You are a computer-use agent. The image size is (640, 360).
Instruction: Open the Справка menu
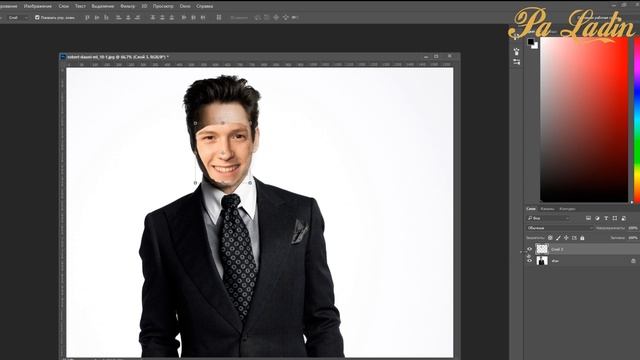click(x=204, y=6)
